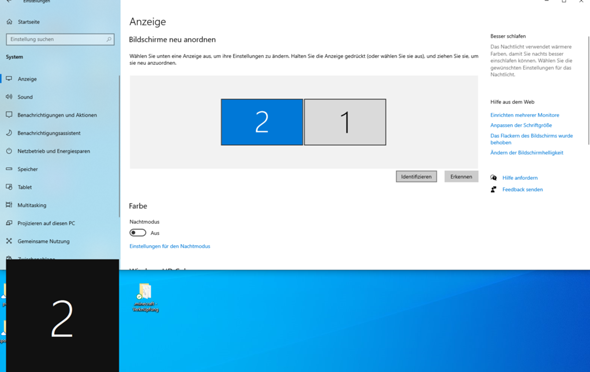Viewport: 590px width, 372px height.
Task: Click the search magnifier icon
Action: (x=109, y=39)
